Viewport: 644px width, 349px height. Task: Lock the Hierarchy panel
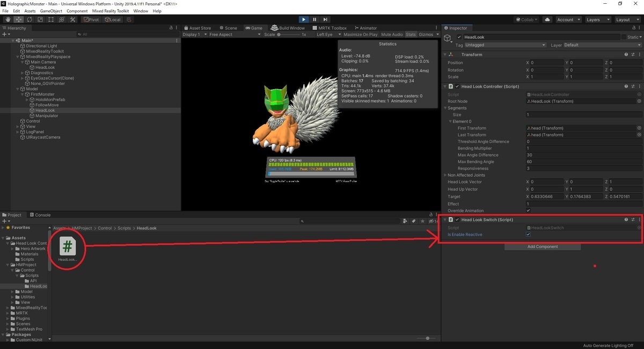point(171,28)
